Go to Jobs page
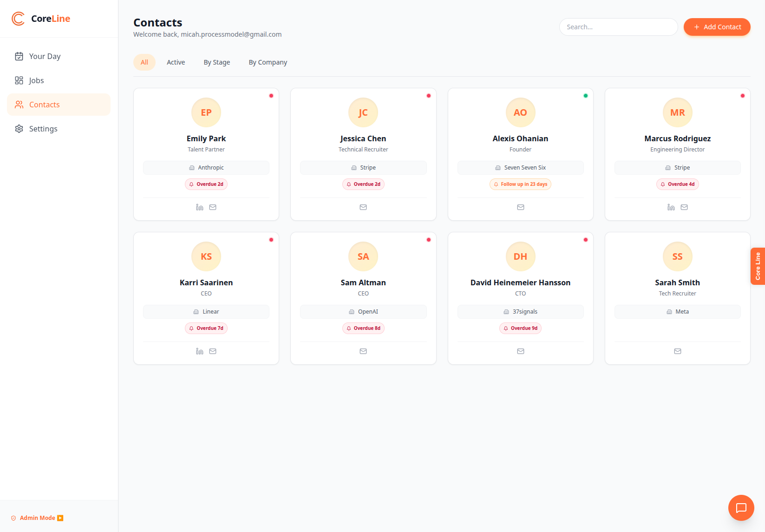Viewport: 765px width, 532px height. click(x=36, y=80)
